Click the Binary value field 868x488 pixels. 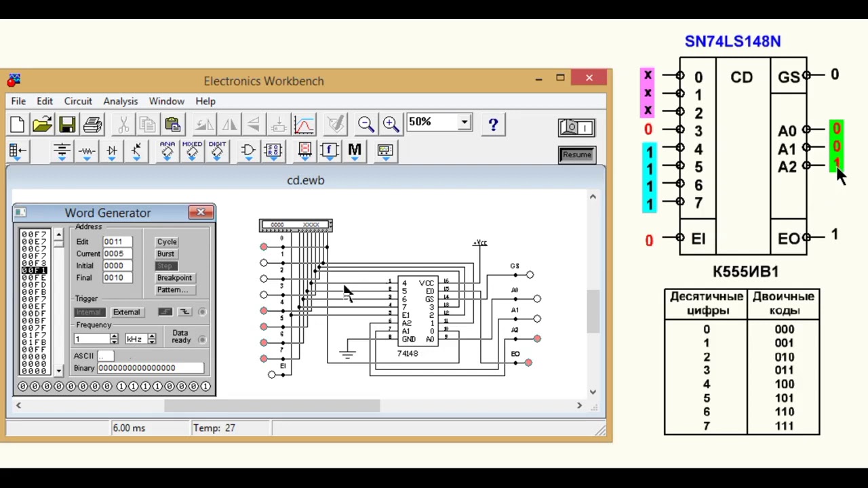coord(150,368)
